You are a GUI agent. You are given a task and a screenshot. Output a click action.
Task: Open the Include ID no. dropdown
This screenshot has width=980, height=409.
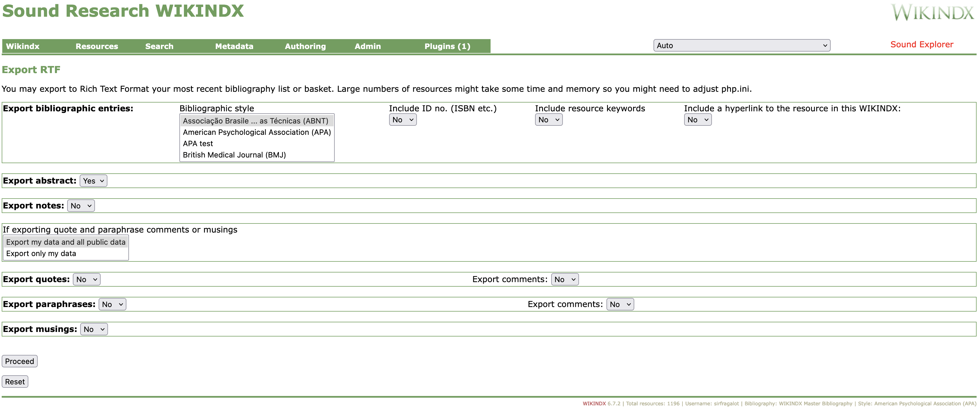tap(402, 120)
